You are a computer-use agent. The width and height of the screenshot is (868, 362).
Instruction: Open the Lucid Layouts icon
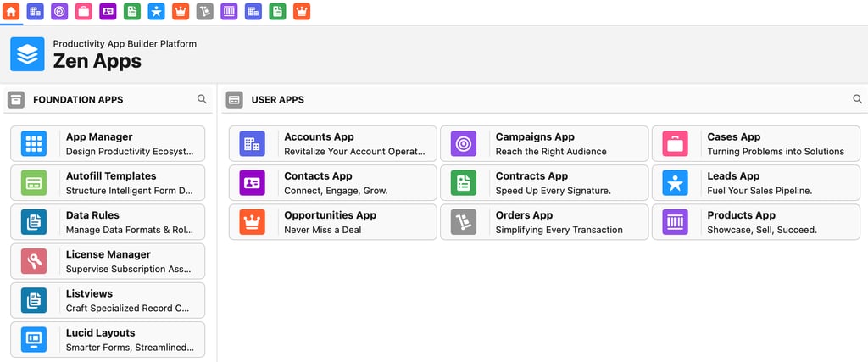tap(34, 339)
